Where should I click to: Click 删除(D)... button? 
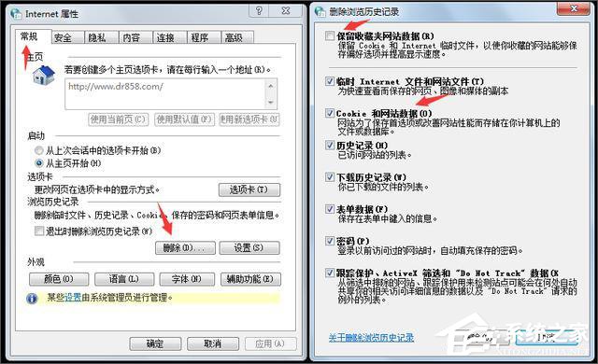tap(185, 248)
